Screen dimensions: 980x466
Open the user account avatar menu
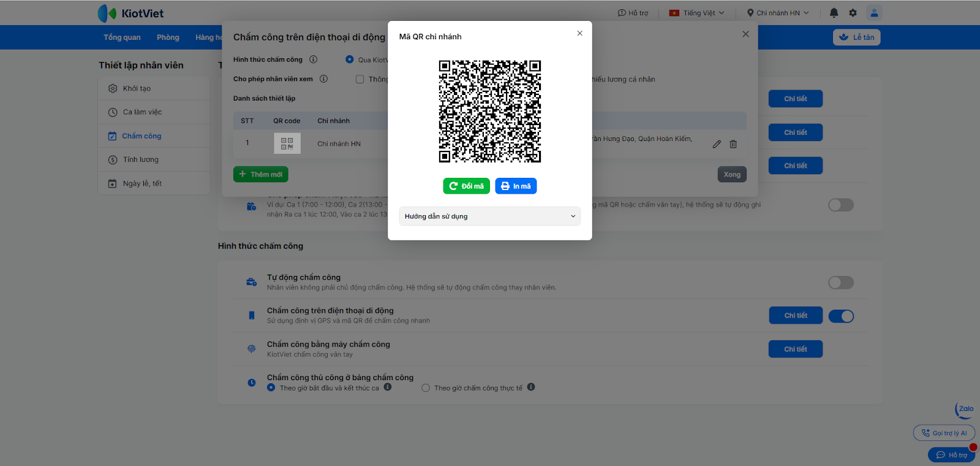click(874, 13)
